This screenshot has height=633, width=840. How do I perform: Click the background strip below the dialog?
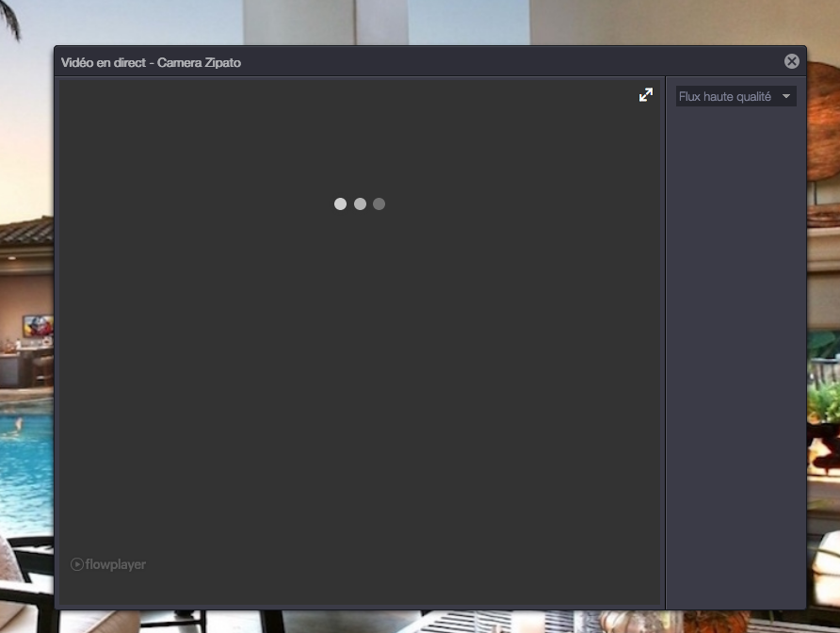[x=424, y=622]
